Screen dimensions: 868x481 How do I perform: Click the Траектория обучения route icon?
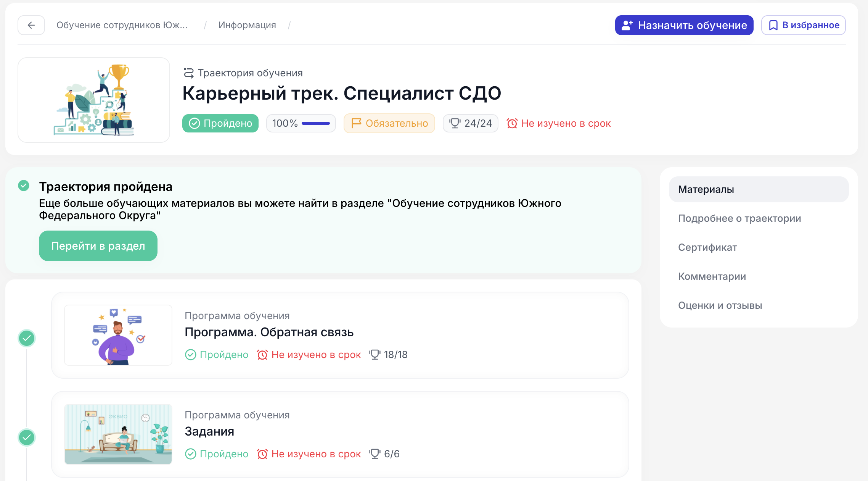[188, 73]
